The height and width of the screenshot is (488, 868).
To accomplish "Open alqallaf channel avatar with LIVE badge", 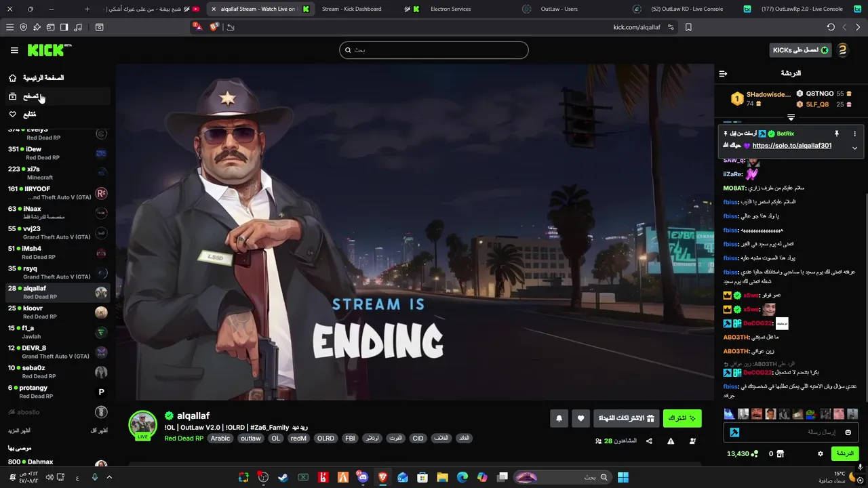I will [143, 426].
